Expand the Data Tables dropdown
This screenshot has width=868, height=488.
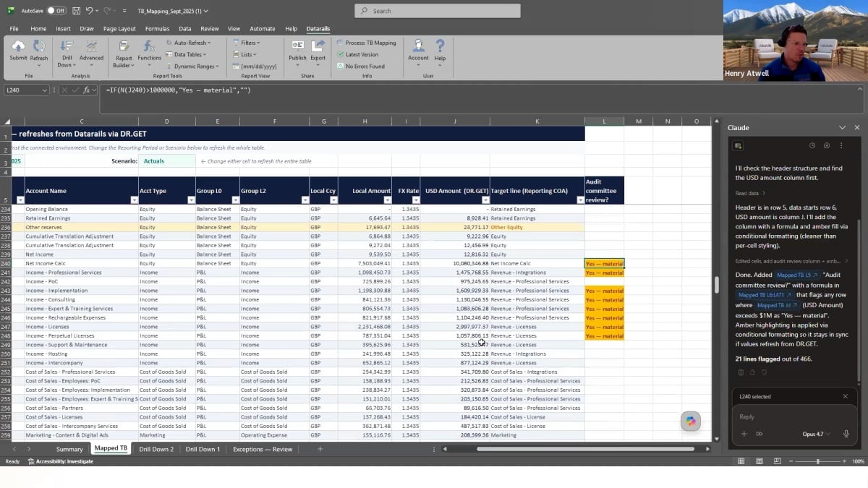click(187, 54)
